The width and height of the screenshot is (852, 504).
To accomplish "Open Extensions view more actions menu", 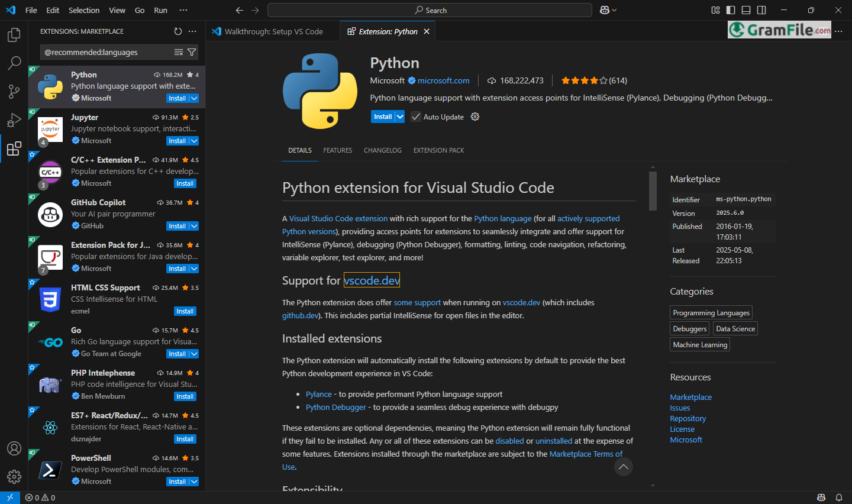I will (x=192, y=31).
